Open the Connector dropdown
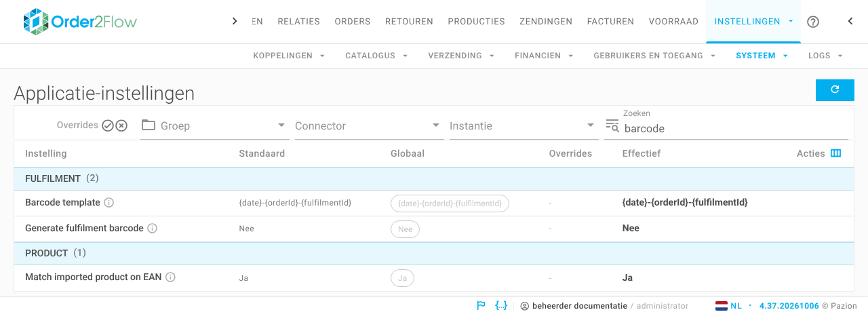 (x=368, y=126)
